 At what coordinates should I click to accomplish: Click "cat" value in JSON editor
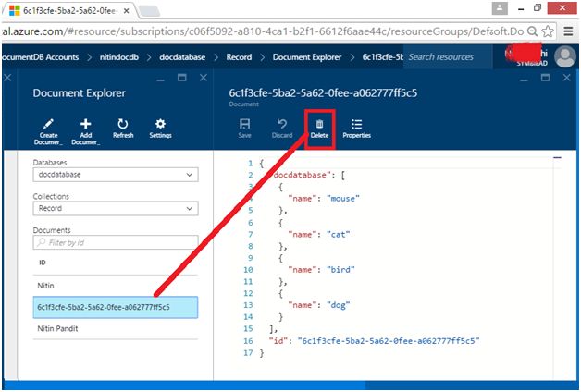338,234
